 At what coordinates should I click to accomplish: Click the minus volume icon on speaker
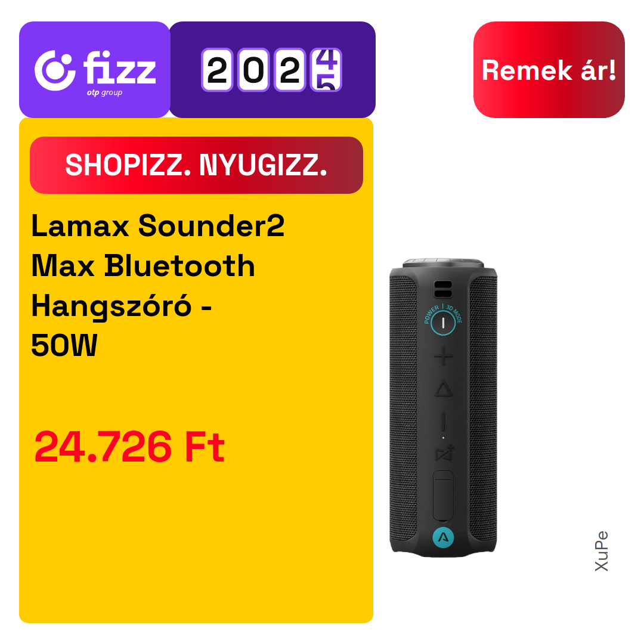pos(443,422)
